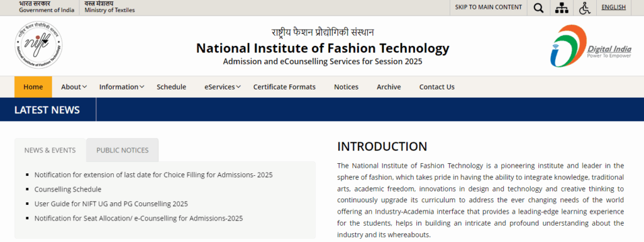Click Government of India text
Viewport: 644px width, 242px height.
tap(47, 10)
